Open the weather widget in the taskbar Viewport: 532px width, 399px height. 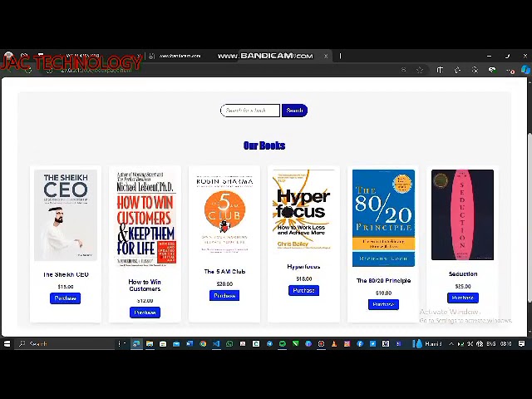[426, 343]
